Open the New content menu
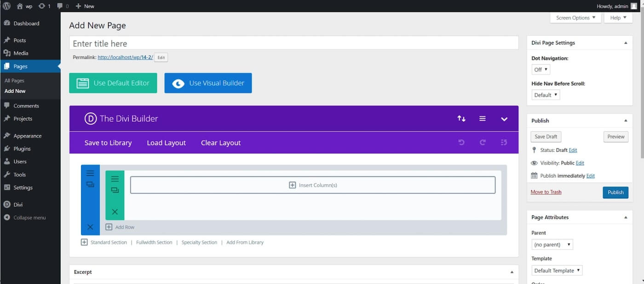 [85, 6]
